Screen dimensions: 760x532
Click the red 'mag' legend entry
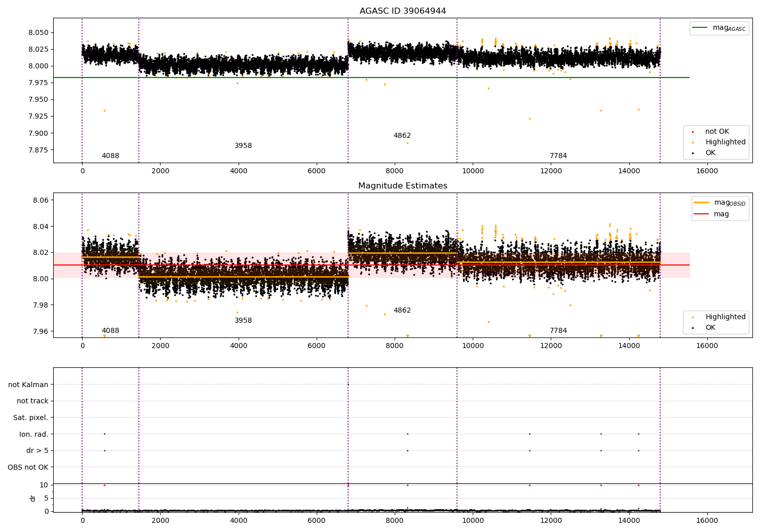pos(712,214)
